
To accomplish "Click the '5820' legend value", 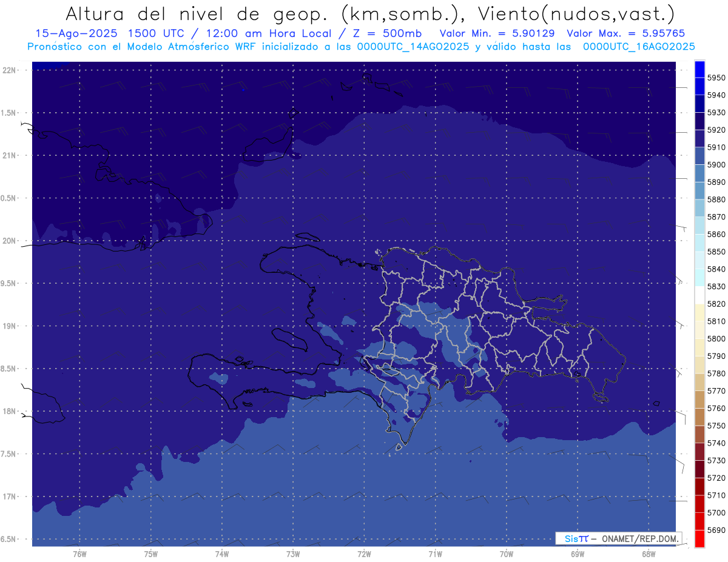I will pos(716,304).
